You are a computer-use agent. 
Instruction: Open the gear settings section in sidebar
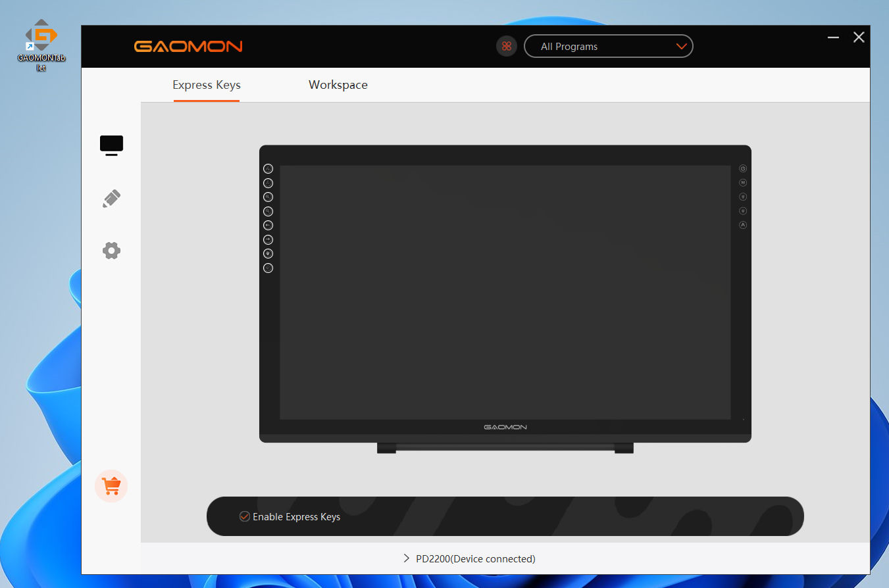[x=111, y=250]
